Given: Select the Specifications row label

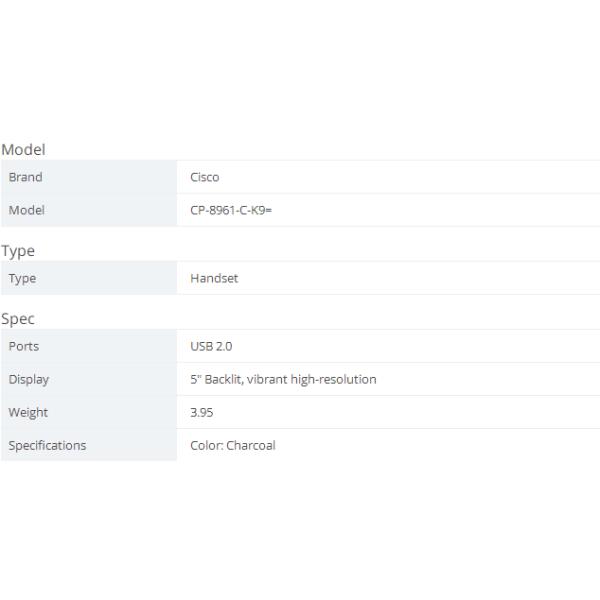Looking at the screenshot, I should click(x=47, y=445).
